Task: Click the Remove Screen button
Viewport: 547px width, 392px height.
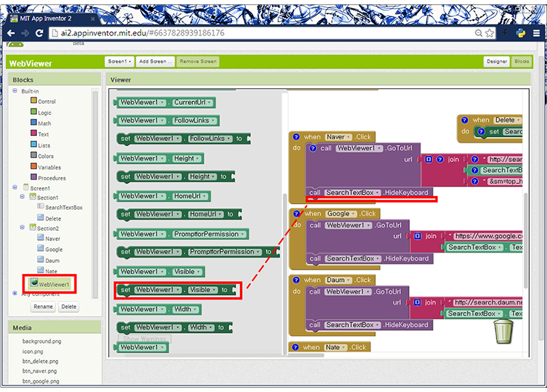Action: point(198,61)
